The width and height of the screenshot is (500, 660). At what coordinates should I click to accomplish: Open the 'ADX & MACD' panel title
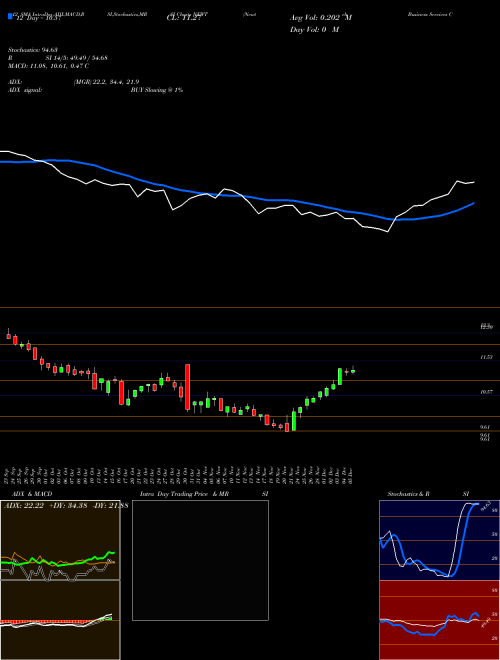32,494
